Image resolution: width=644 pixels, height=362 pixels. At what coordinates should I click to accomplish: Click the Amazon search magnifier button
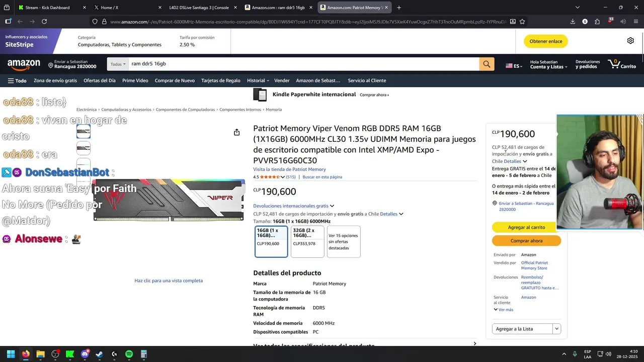pyautogui.click(x=487, y=64)
